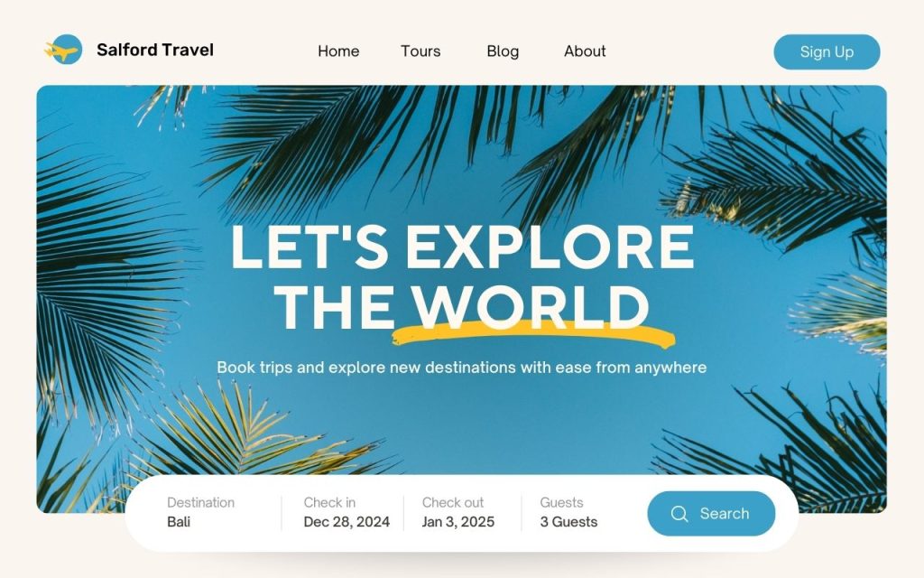Expand the Guests selector showing 3 Guests
924x578 pixels.
click(568, 513)
